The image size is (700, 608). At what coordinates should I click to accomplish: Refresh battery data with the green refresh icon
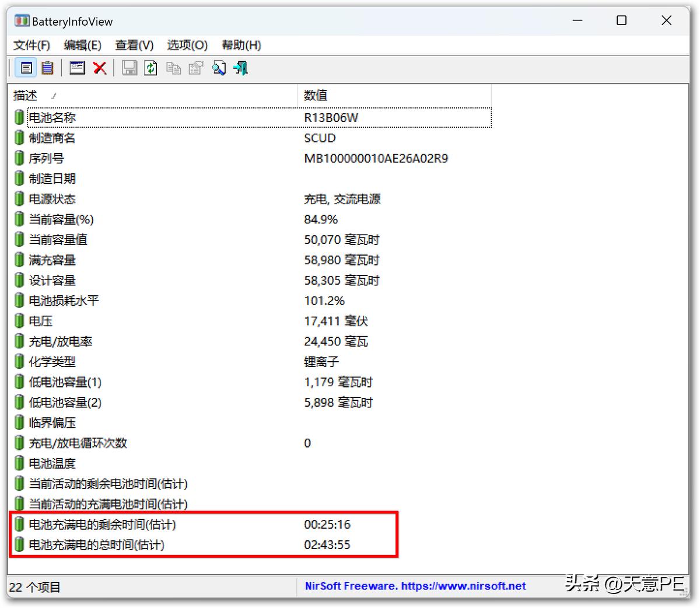click(x=150, y=68)
